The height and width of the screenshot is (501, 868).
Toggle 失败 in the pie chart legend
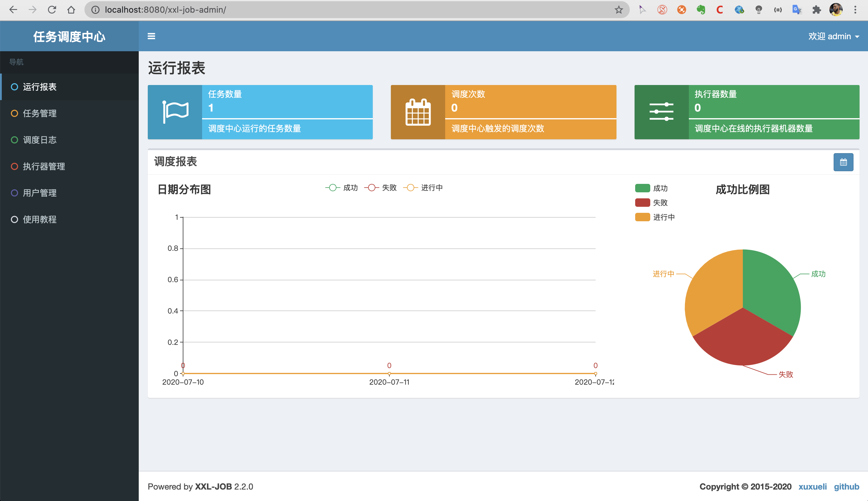pyautogui.click(x=651, y=203)
